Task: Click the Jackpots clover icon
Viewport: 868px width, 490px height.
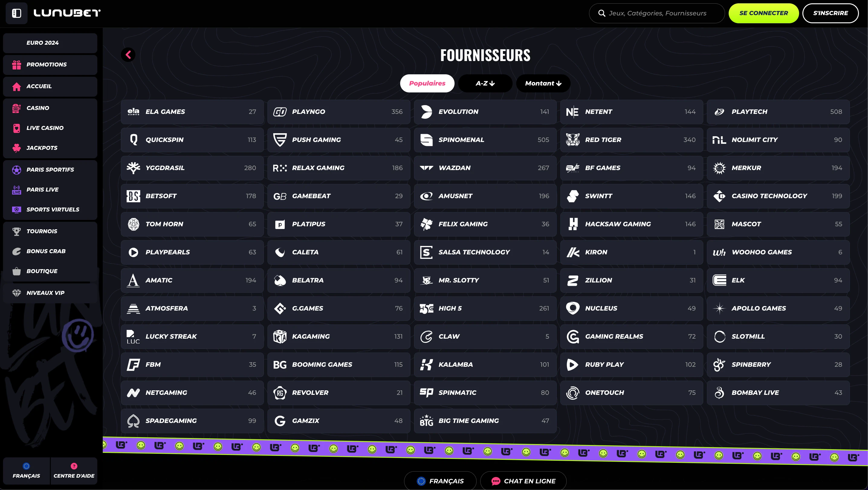Action: pos(17,148)
